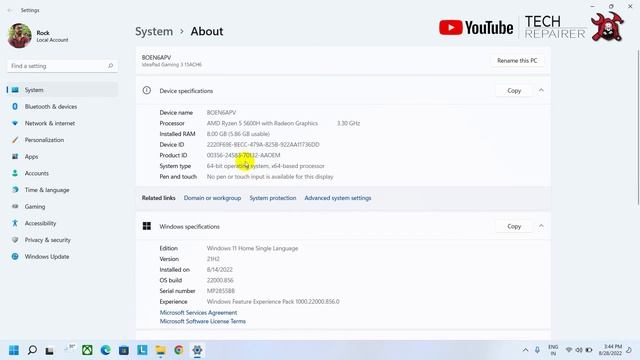The height and width of the screenshot is (360, 640).
Task: Click the Privacy & security shield icon
Action: (15, 240)
